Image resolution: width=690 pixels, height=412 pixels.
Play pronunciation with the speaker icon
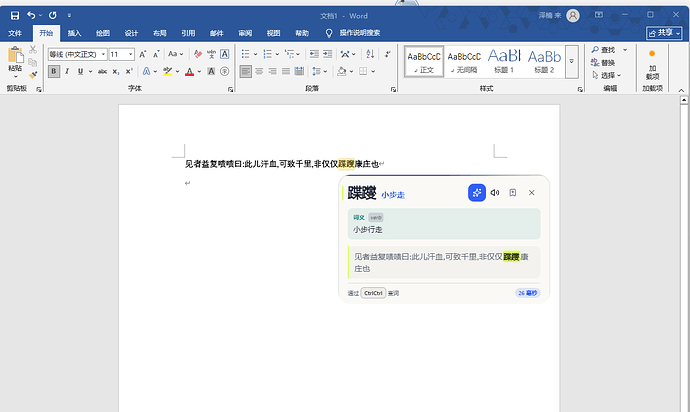tap(495, 193)
